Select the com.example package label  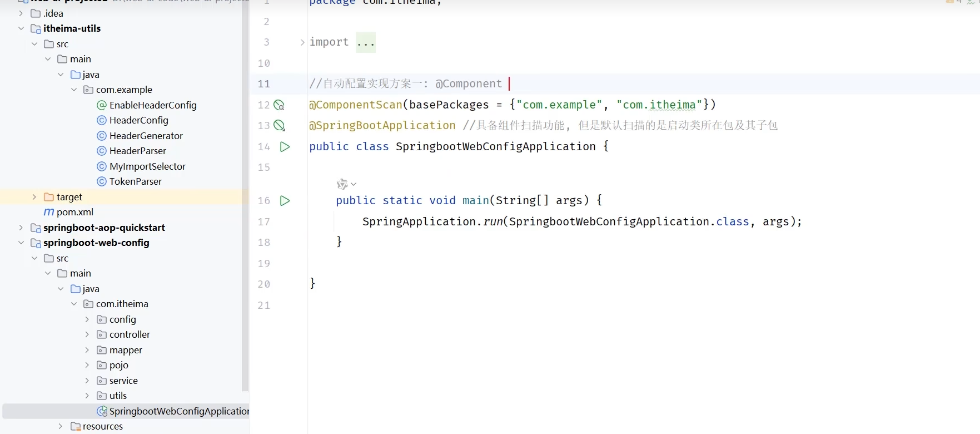(x=124, y=90)
